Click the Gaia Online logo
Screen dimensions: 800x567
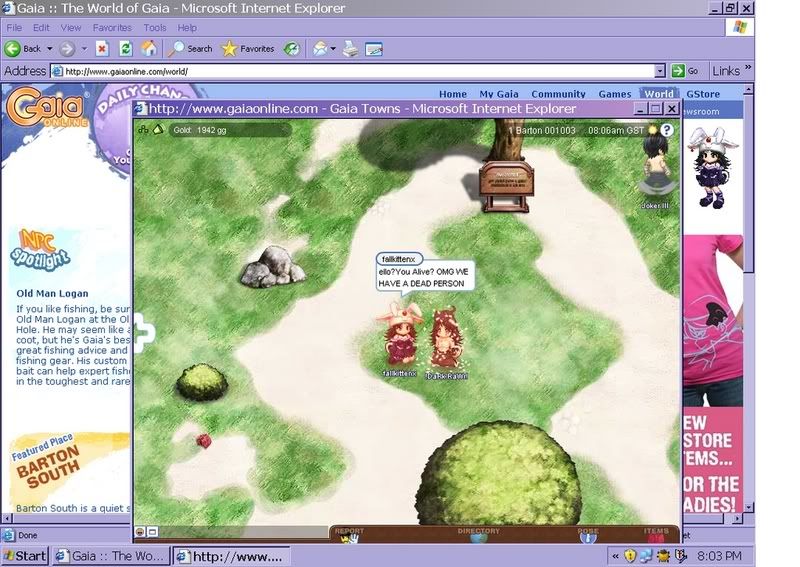[47, 107]
